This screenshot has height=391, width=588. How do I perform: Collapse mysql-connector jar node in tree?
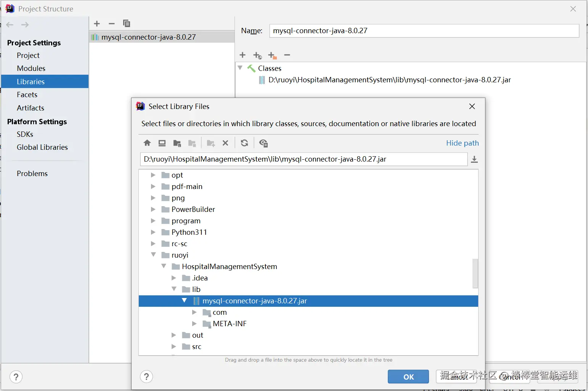point(185,300)
